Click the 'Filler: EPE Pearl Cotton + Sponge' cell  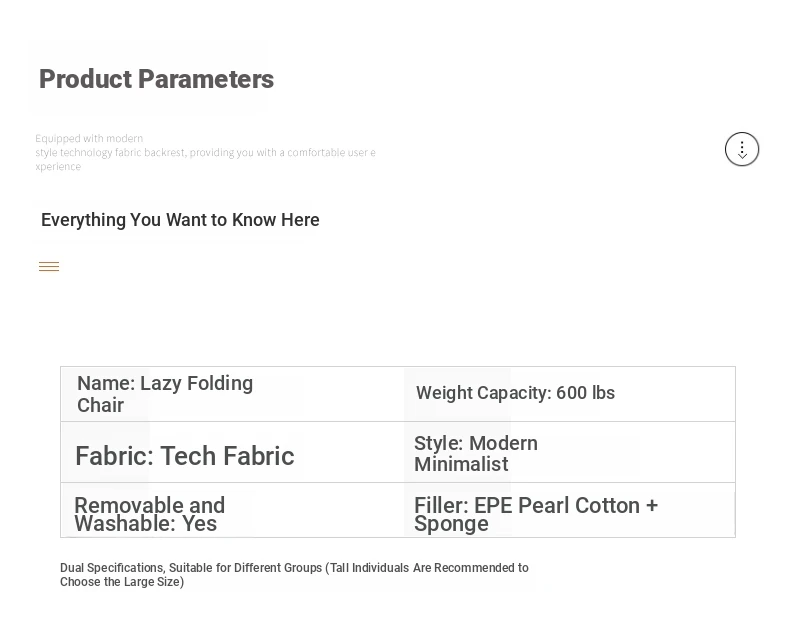(569, 510)
